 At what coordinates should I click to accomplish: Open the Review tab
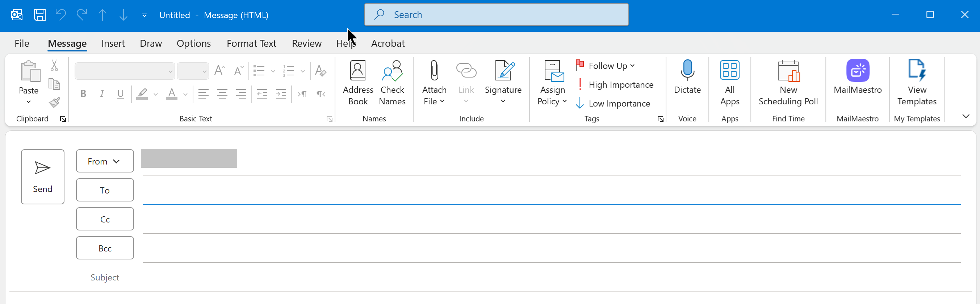307,43
